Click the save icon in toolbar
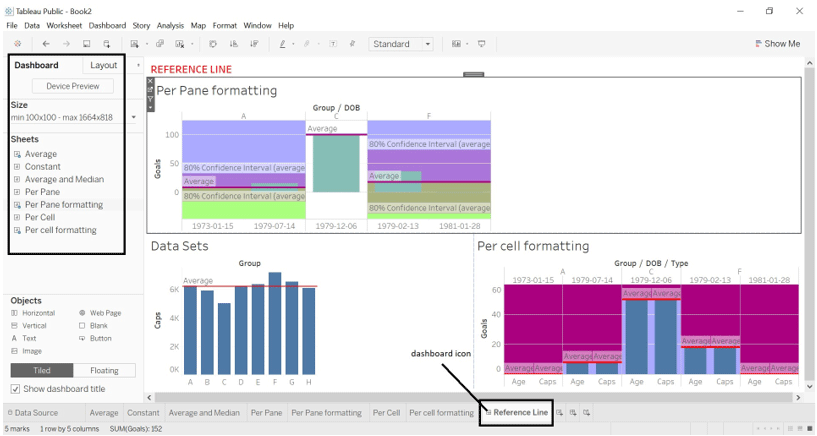 [x=87, y=44]
